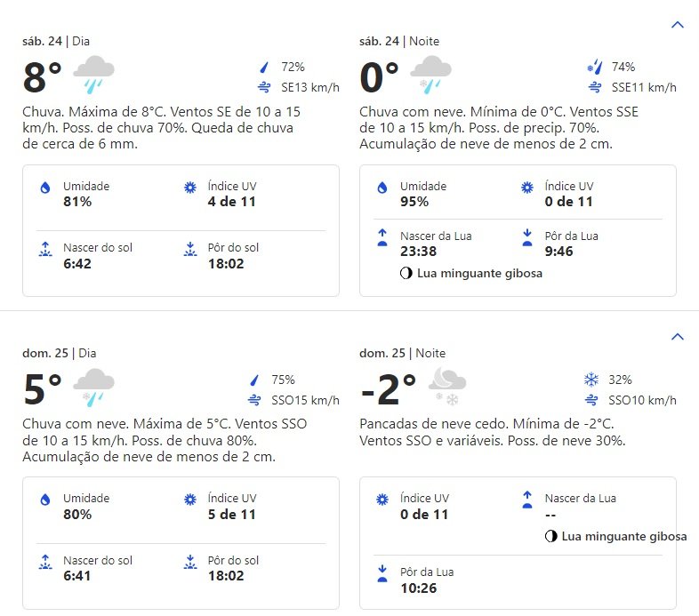699x616 pixels.
Task: Collapse the sáb. 24 forecast details chevron
Action: click(x=677, y=25)
